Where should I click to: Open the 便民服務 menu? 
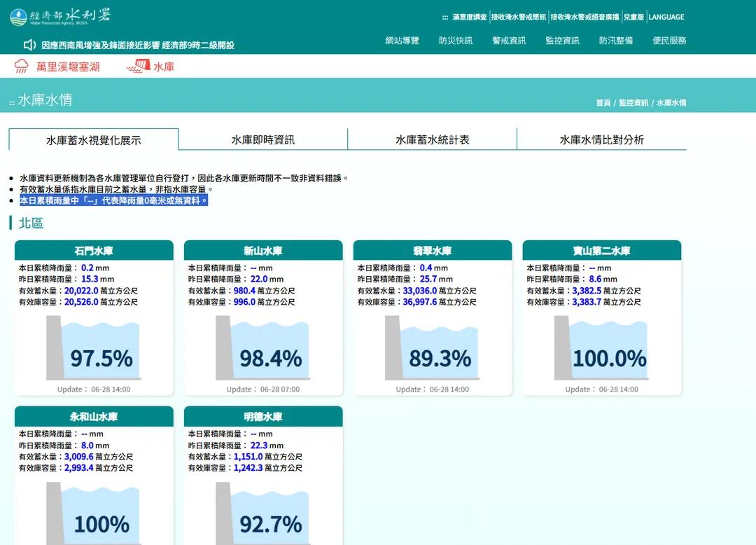[669, 41]
